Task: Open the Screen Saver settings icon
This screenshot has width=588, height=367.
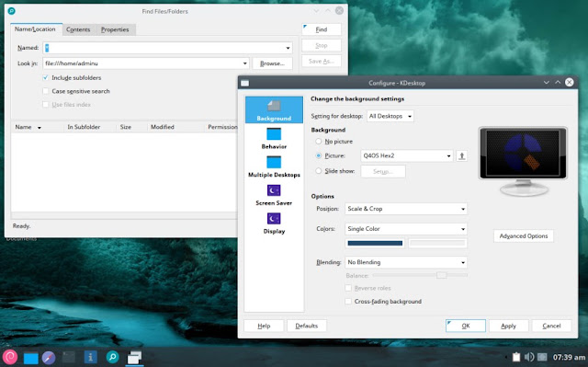Action: (x=274, y=190)
